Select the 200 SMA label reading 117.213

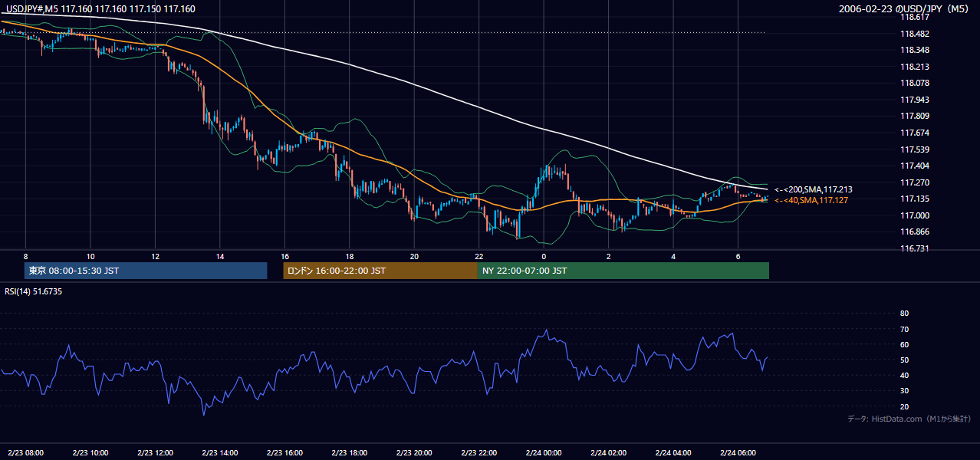click(x=814, y=189)
